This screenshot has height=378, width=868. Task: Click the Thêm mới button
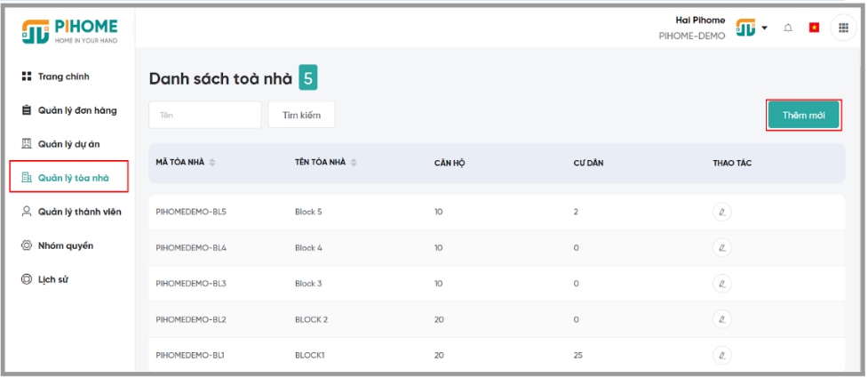click(804, 116)
